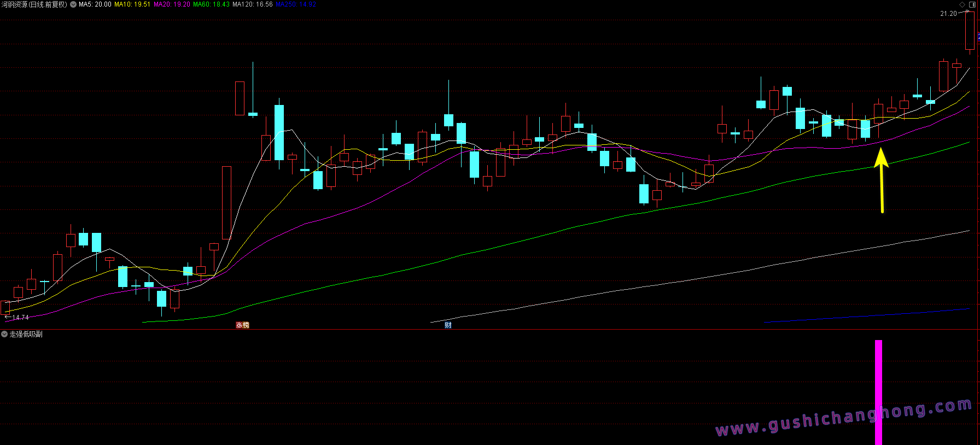Viewport: 980px width, 445px height.
Task: Select the MA120: 16.56 label
Action: 252,4
